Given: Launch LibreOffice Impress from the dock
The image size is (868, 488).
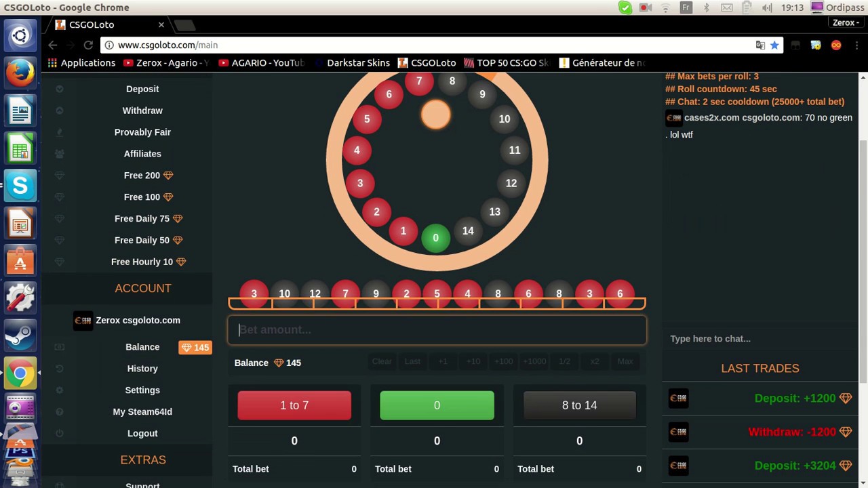Looking at the screenshot, I should point(20,222).
